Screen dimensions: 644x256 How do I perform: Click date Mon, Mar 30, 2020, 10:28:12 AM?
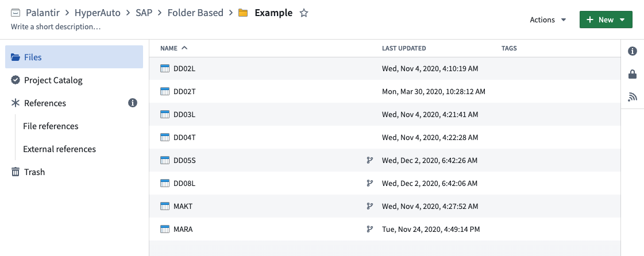[434, 91]
